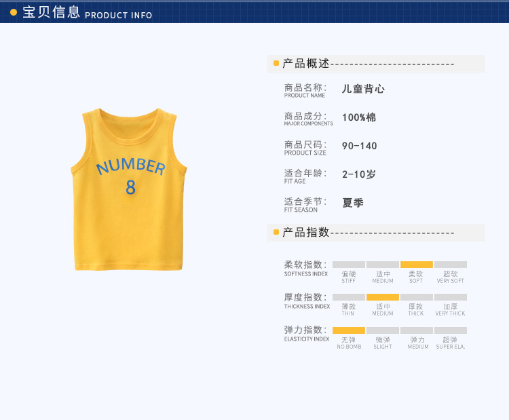Click the NUMBER text printed on the vest
This screenshot has height=420, width=509.
pos(131,166)
